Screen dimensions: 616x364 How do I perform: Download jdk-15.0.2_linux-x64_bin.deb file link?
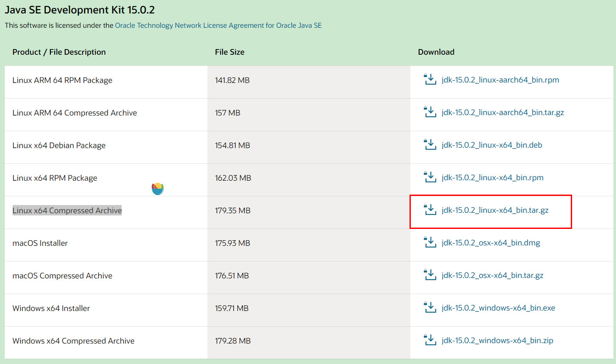[x=492, y=146]
